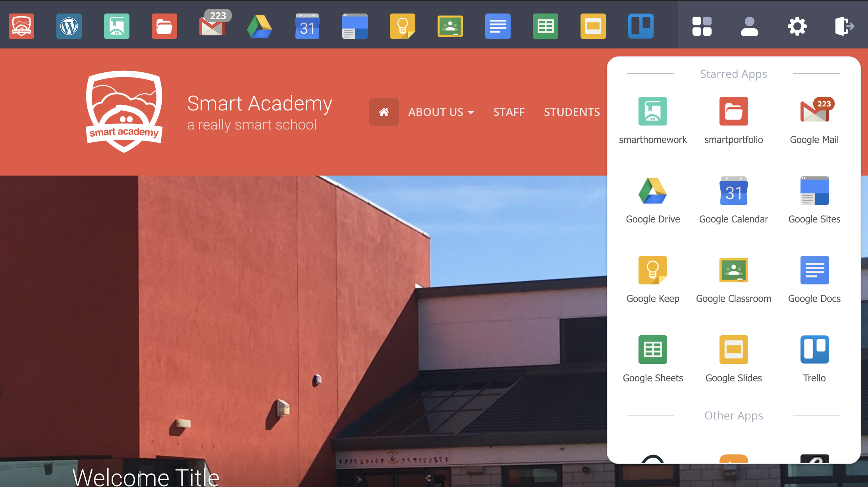
Task: Open Google Drive in the Starred Apps panel
Action: (x=652, y=191)
